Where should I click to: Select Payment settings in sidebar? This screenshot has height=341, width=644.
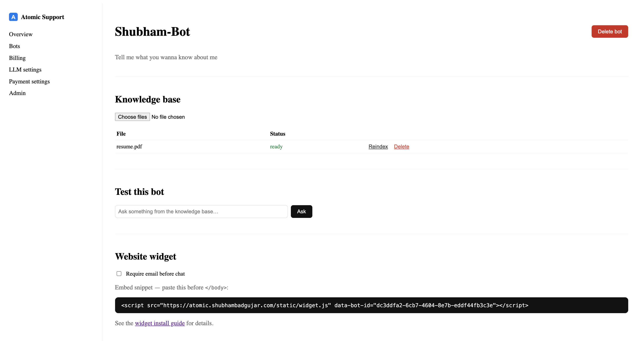pyautogui.click(x=29, y=81)
